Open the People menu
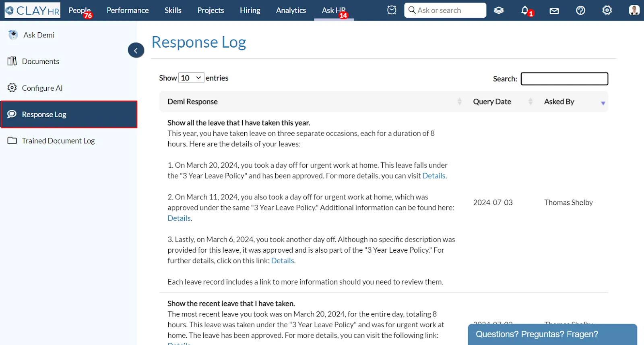The height and width of the screenshot is (345, 644). (x=79, y=10)
